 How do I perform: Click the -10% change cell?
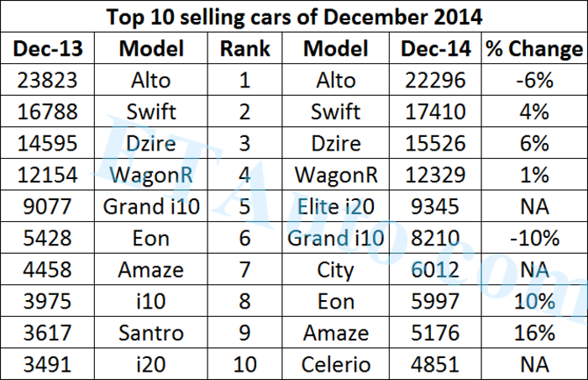(533, 239)
